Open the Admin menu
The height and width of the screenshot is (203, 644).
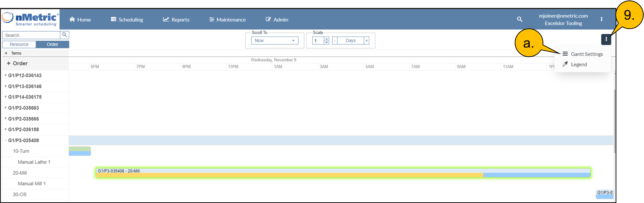coord(277,19)
